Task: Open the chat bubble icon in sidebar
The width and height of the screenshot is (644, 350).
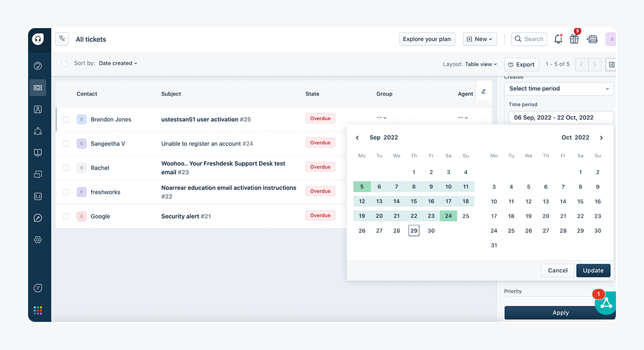Action: (x=38, y=288)
